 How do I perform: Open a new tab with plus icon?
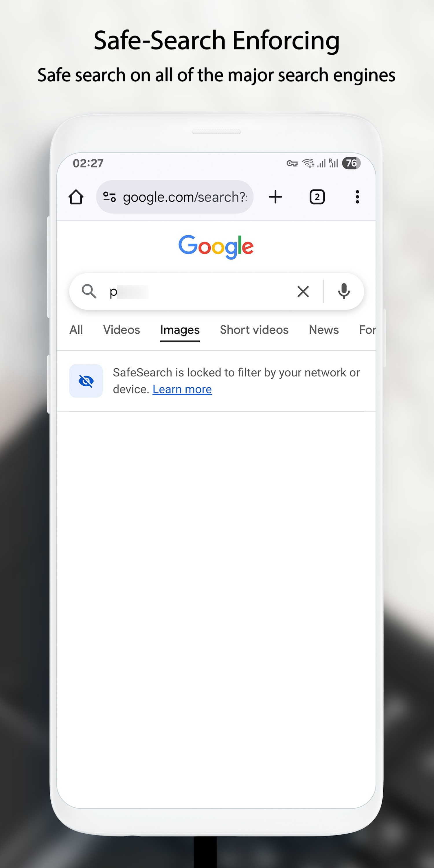pos(275,197)
